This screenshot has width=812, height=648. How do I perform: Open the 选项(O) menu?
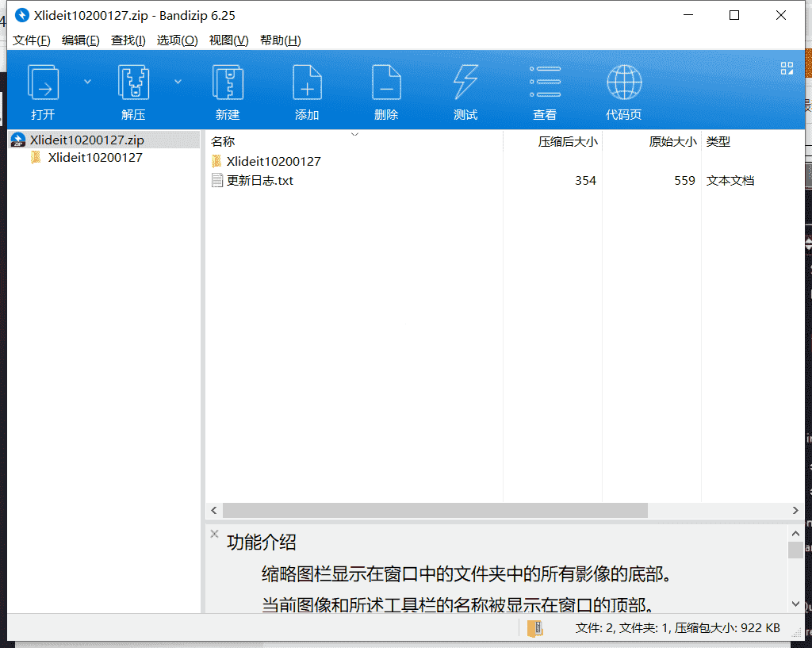pos(177,40)
